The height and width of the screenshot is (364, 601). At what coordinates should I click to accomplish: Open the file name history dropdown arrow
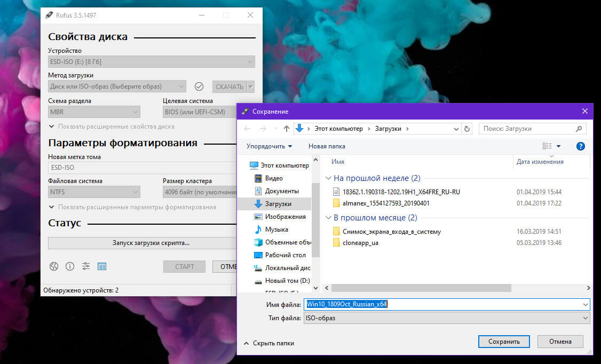coord(586,305)
